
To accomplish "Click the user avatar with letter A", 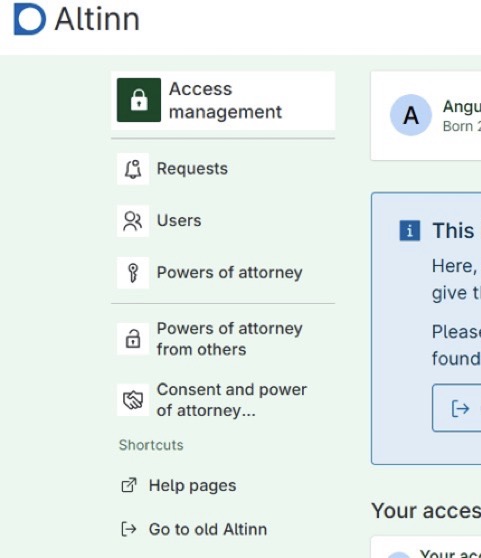I will [x=411, y=115].
